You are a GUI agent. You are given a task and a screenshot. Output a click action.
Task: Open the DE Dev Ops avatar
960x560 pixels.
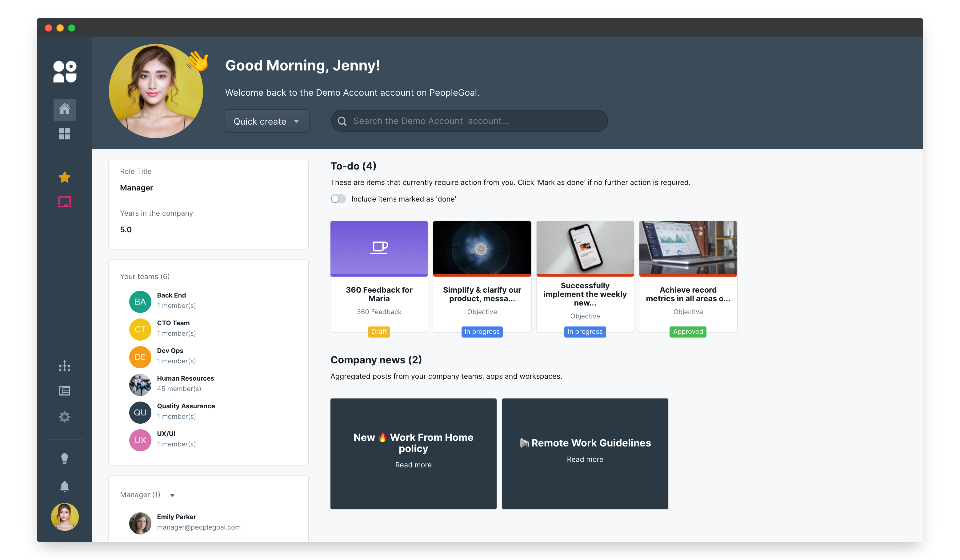coord(140,357)
